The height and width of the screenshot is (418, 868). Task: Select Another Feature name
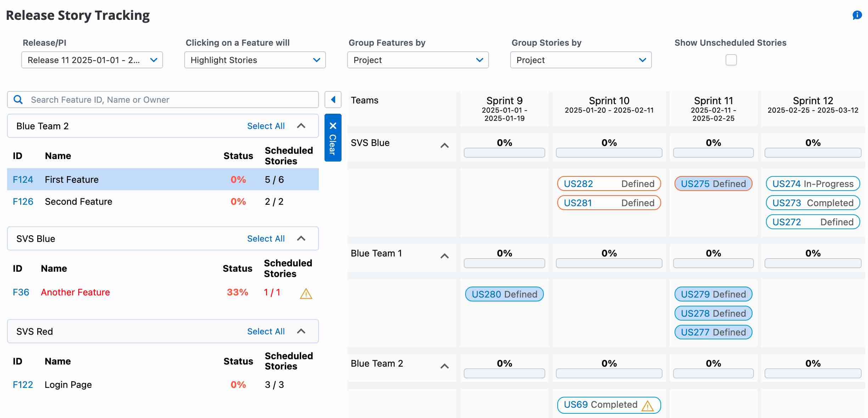[75, 292]
